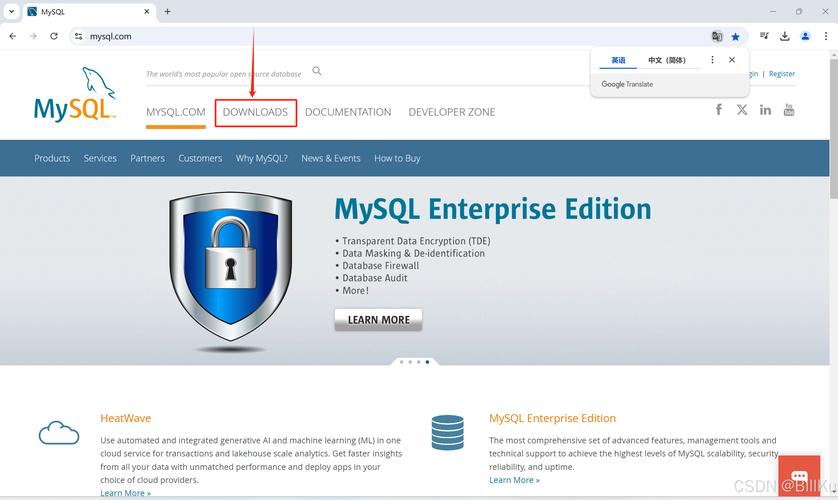This screenshot has width=838, height=500.
Task: Open the X (Twitter) social icon
Action: [742, 110]
